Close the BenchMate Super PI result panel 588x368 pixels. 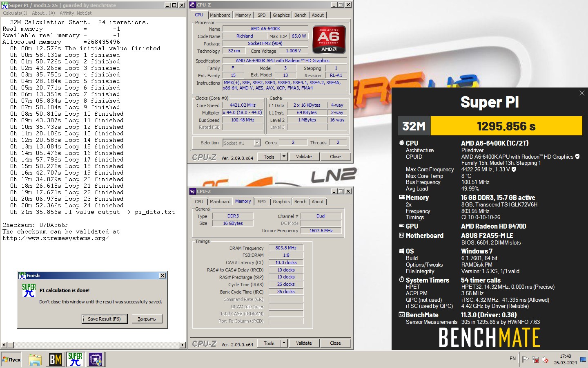pyautogui.click(x=582, y=93)
